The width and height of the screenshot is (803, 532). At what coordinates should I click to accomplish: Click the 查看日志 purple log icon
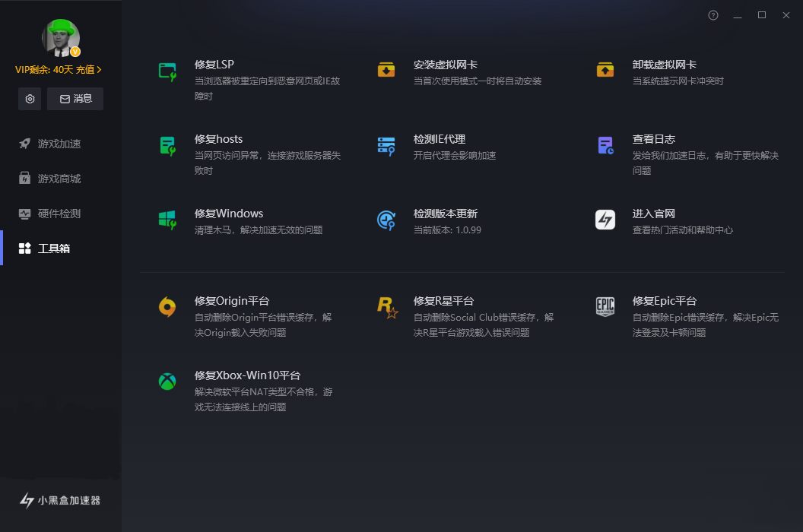605,145
